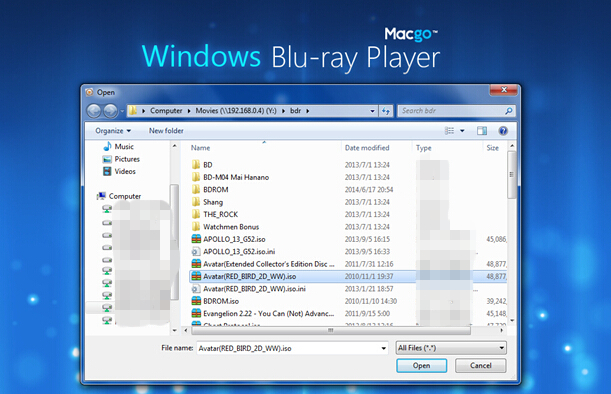Select the APOLLO_13_G52.iso.ini file
Viewport: 611px width, 394px height.
point(239,252)
